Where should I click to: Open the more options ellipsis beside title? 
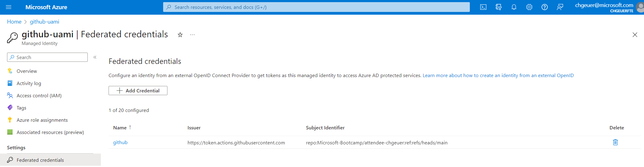coord(192,35)
